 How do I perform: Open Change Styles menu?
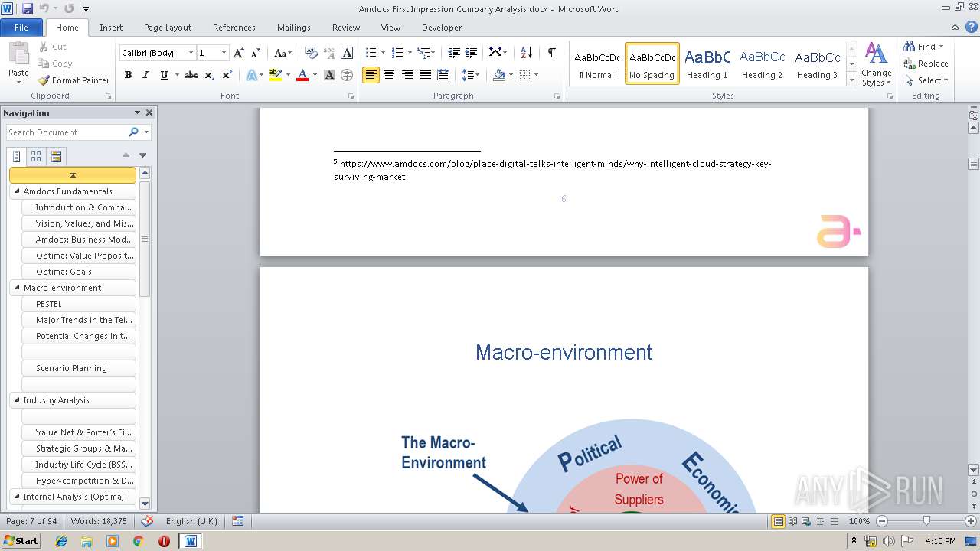point(876,65)
